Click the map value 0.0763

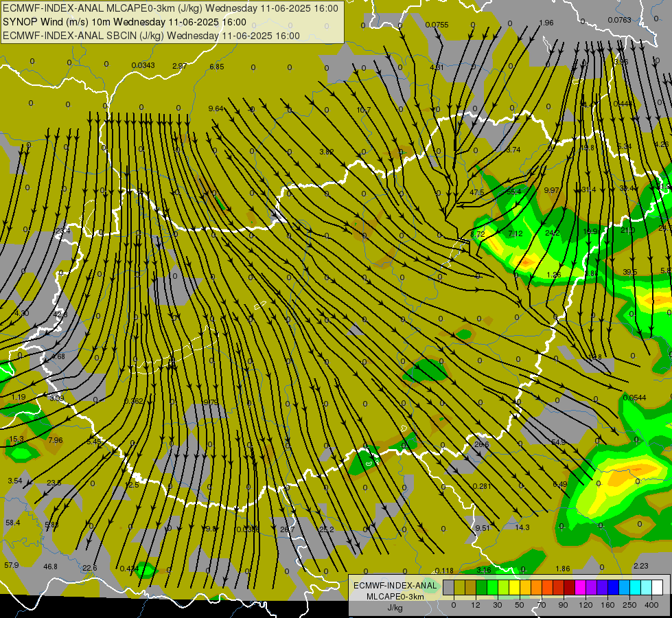click(619, 20)
